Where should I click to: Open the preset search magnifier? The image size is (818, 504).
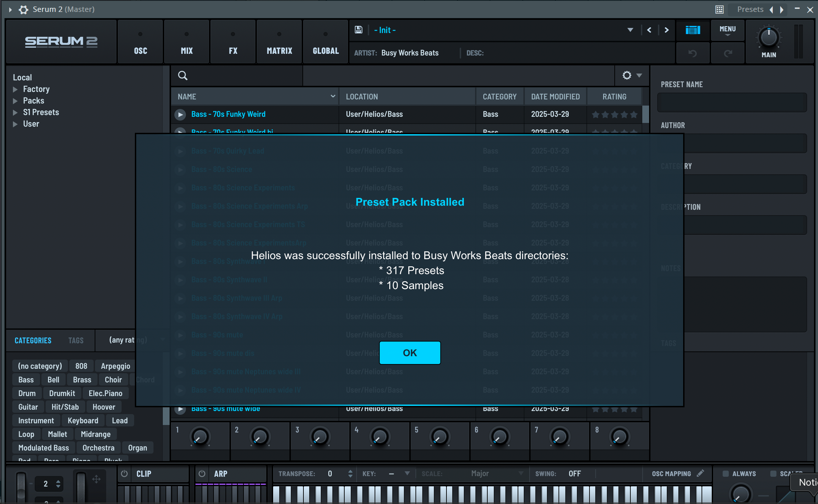[183, 76]
